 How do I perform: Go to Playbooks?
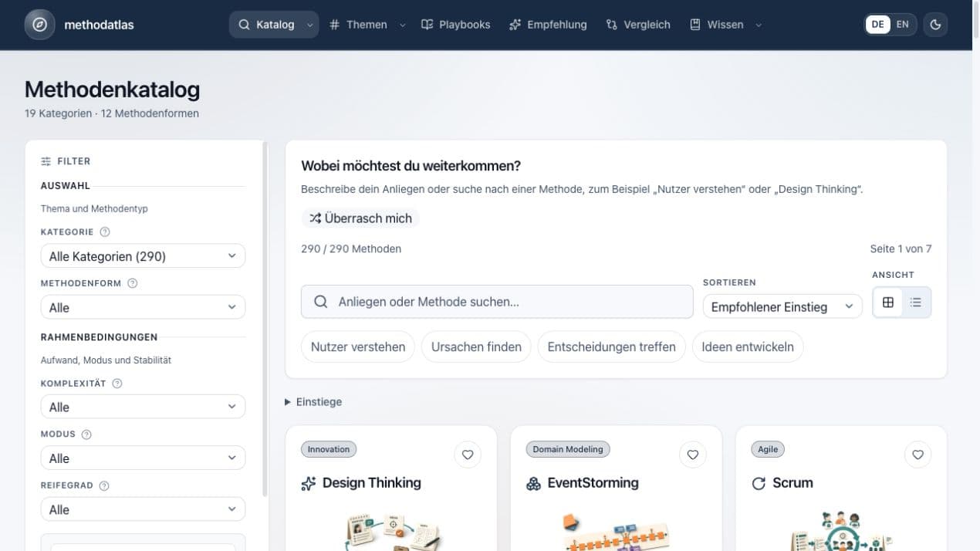tap(455, 25)
